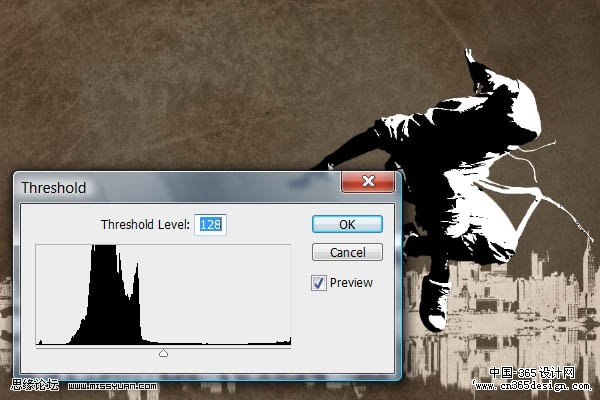Click OK in the Threshold dialog
Screen dimensions: 600x400
pos(347,224)
